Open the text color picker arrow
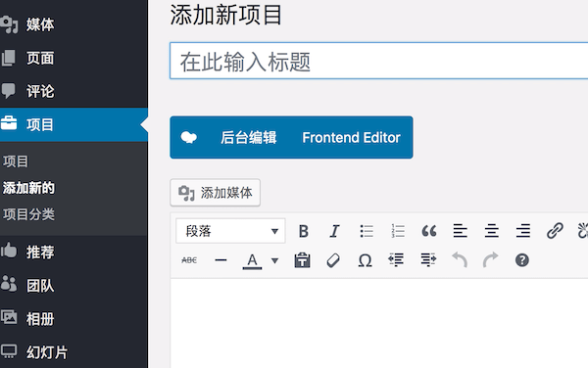Screen dimensions: 588x368 coord(274,261)
